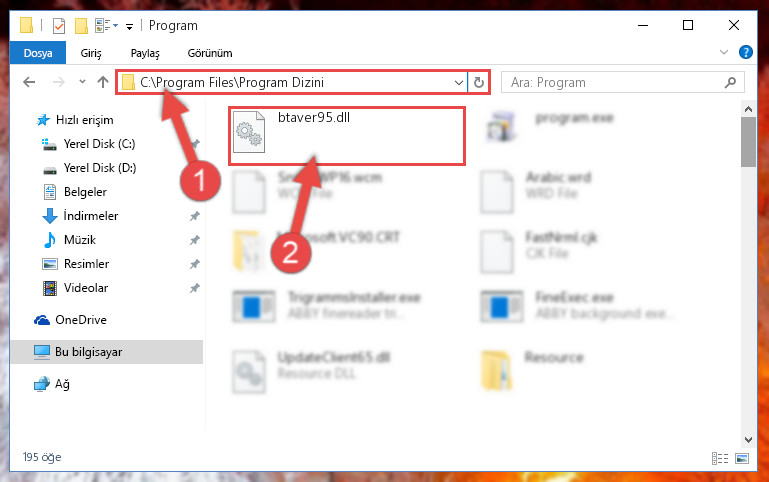Open recent locations dropdown arrow
Image resolution: width=769 pixels, height=482 pixels.
[x=82, y=81]
